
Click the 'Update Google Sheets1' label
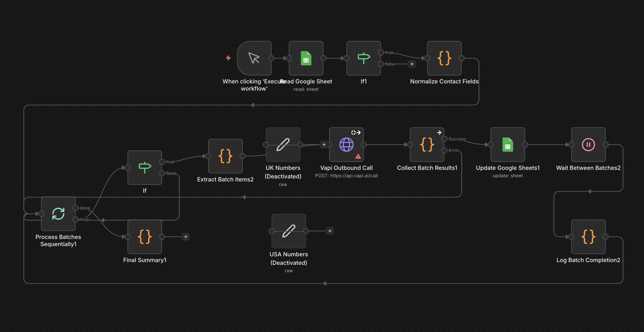[508, 168]
